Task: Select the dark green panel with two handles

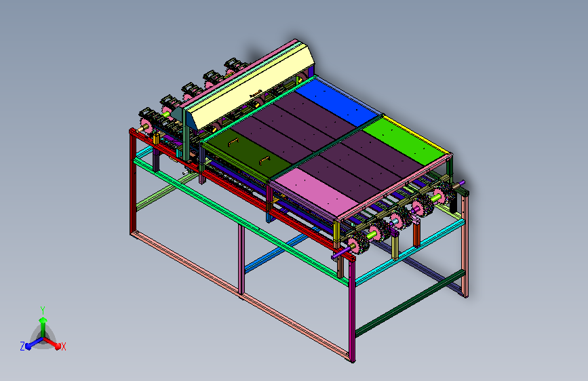Action: point(247,153)
